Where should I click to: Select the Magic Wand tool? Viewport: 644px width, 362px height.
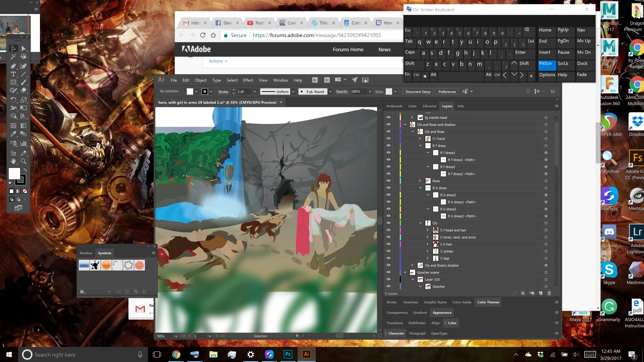pyautogui.click(x=13, y=57)
